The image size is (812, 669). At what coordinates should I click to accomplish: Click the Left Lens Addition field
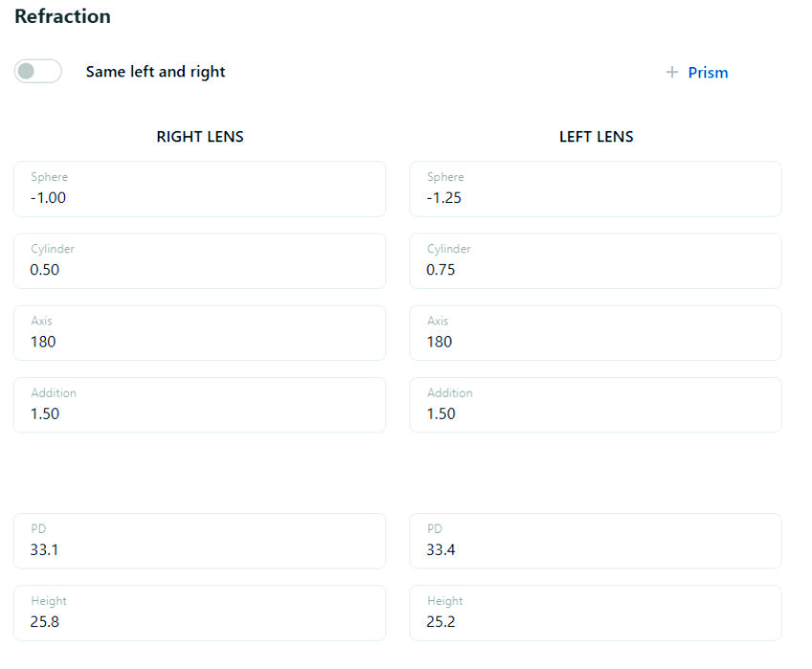point(595,405)
